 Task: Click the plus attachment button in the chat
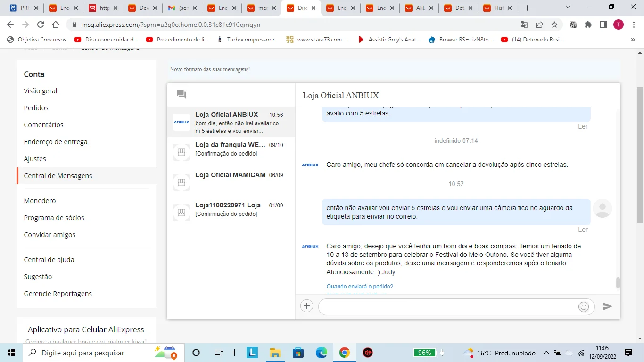(x=306, y=306)
